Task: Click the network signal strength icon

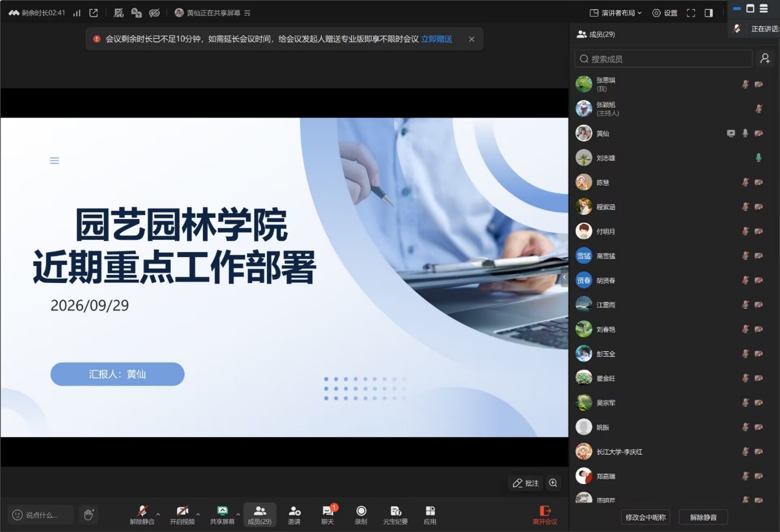Action: tap(77, 13)
